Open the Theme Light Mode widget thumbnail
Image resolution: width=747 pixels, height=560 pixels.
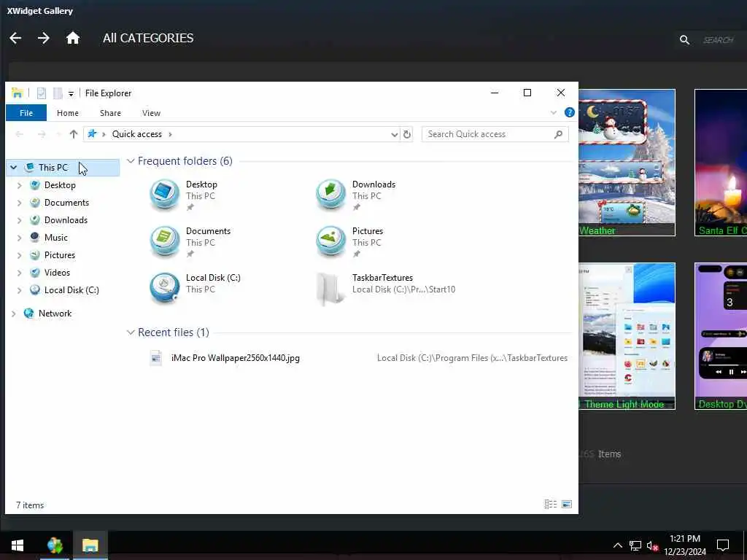(x=627, y=336)
